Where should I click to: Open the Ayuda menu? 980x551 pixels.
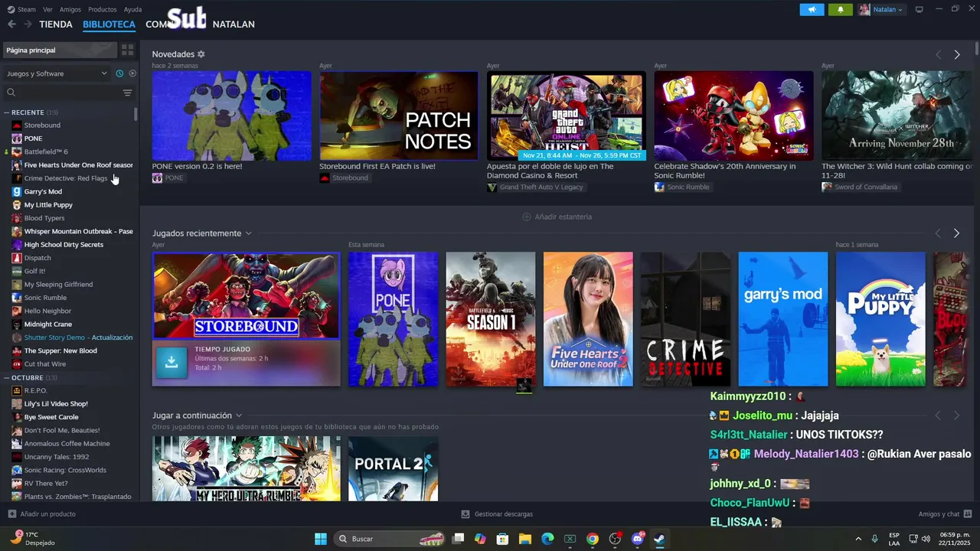(x=132, y=9)
